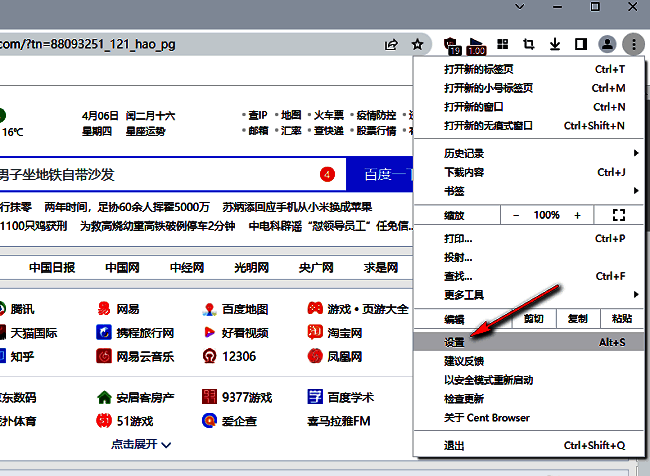Open 设置 in the browser menu
The height and width of the screenshot is (476, 650).
(x=529, y=342)
